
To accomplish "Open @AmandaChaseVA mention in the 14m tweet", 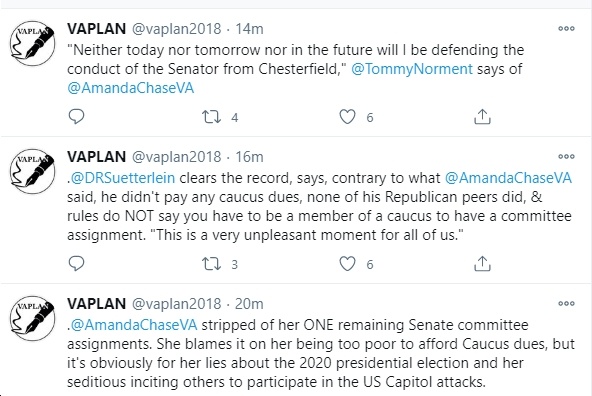I will click(x=131, y=88).
